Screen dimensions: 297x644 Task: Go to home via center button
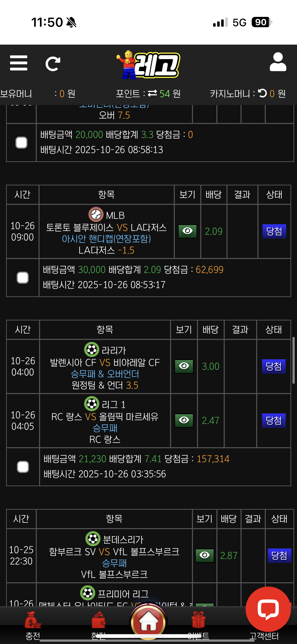coord(148,621)
